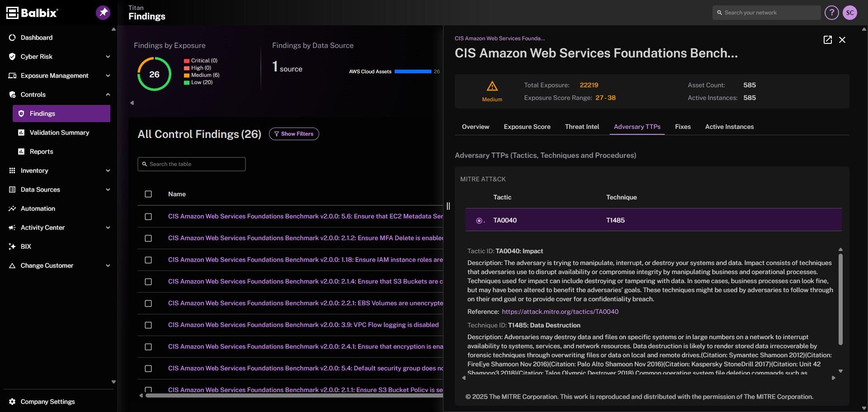Open the Threat Intel tab
Viewport: 868px width, 412px height.
point(582,127)
